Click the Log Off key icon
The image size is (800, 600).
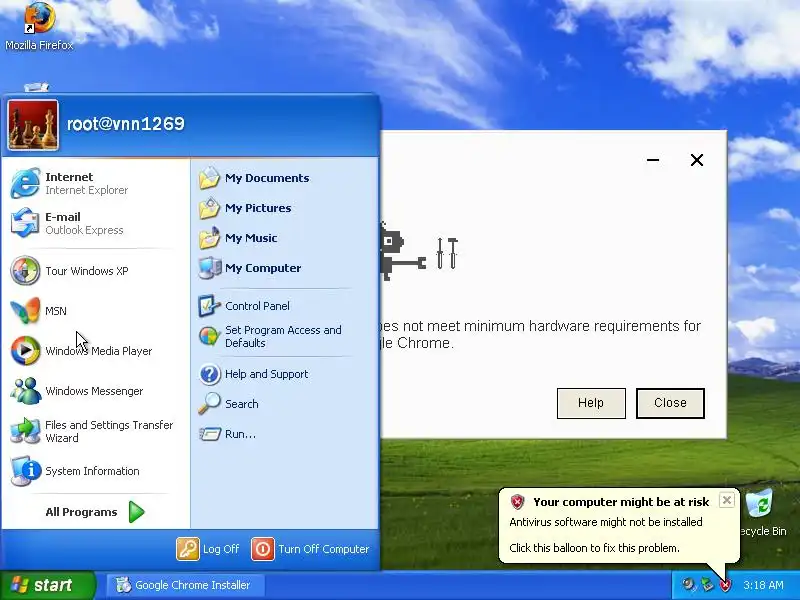click(188, 549)
